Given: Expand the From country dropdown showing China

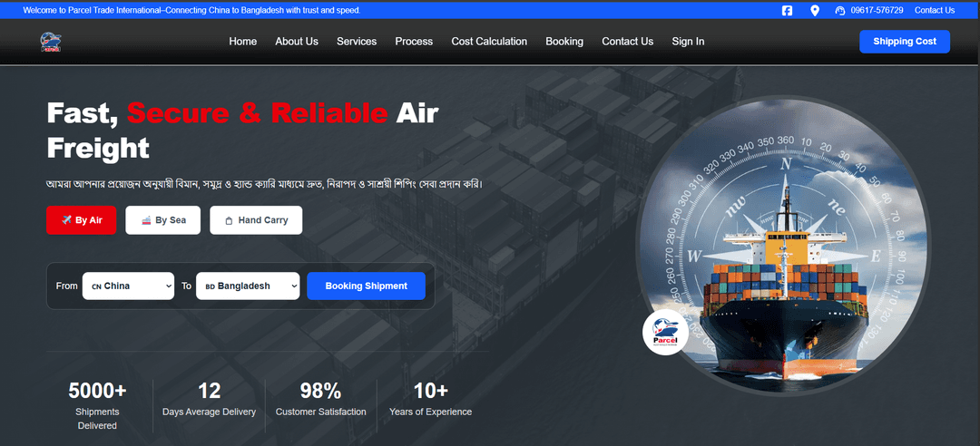Looking at the screenshot, I should click(128, 286).
